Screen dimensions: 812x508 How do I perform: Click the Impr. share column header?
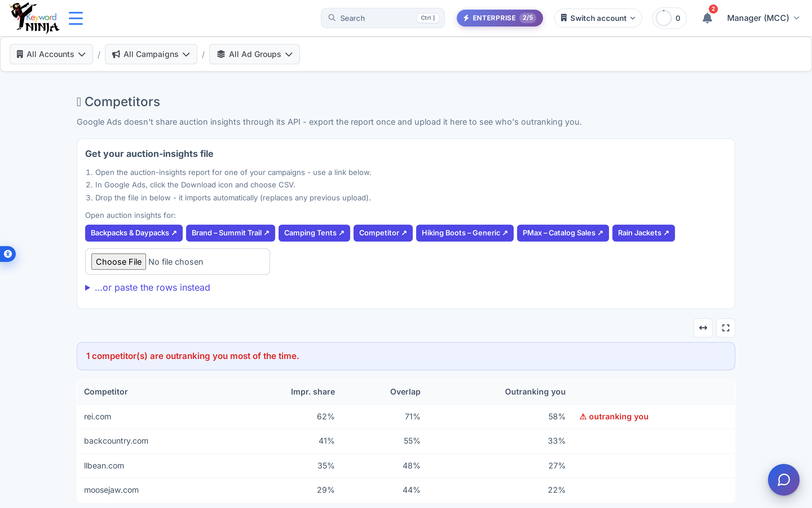[313, 392]
